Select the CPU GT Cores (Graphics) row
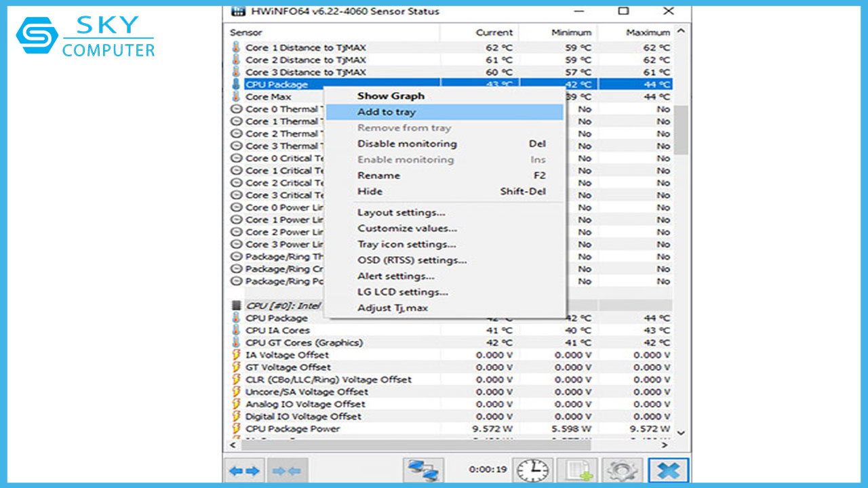868x488 pixels. (304, 343)
